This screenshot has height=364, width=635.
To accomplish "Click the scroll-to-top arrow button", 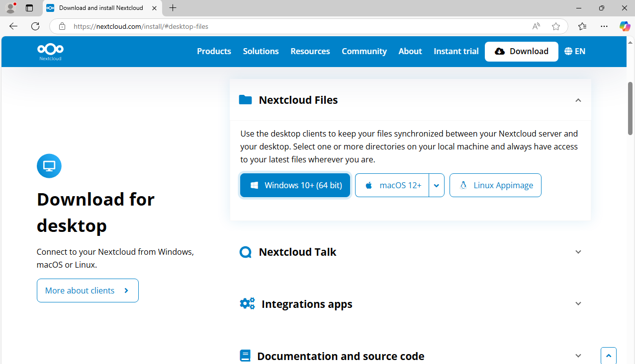I will 609,356.
